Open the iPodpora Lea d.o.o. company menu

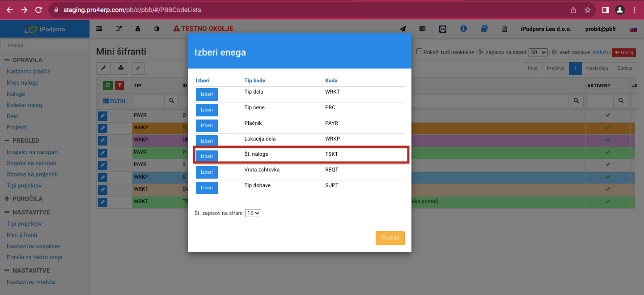[546, 29]
